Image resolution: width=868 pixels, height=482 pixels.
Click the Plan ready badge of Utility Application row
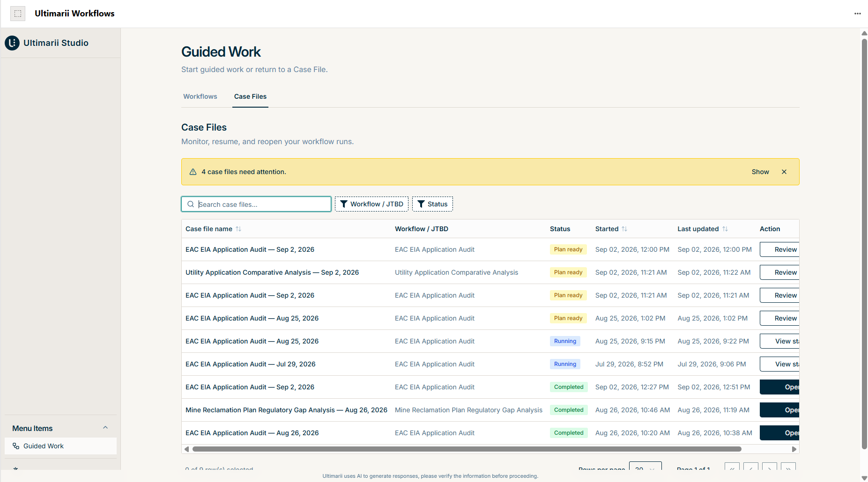pyautogui.click(x=568, y=272)
